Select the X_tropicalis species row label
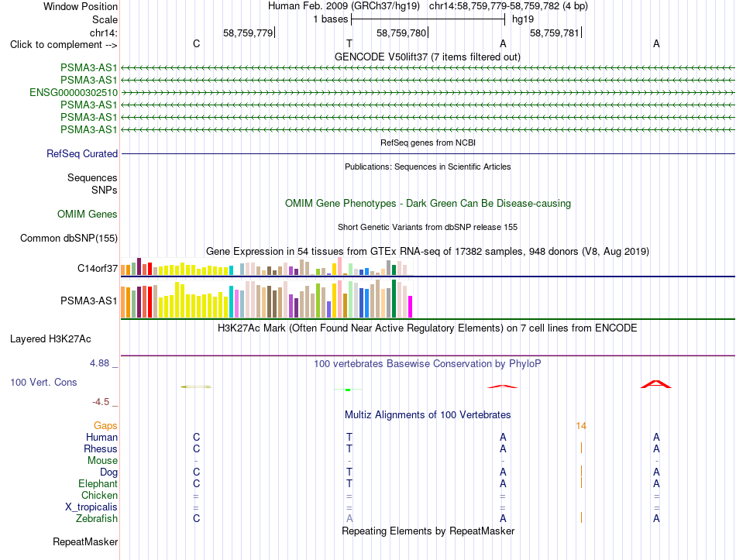This screenshot has width=736, height=560. (x=91, y=507)
